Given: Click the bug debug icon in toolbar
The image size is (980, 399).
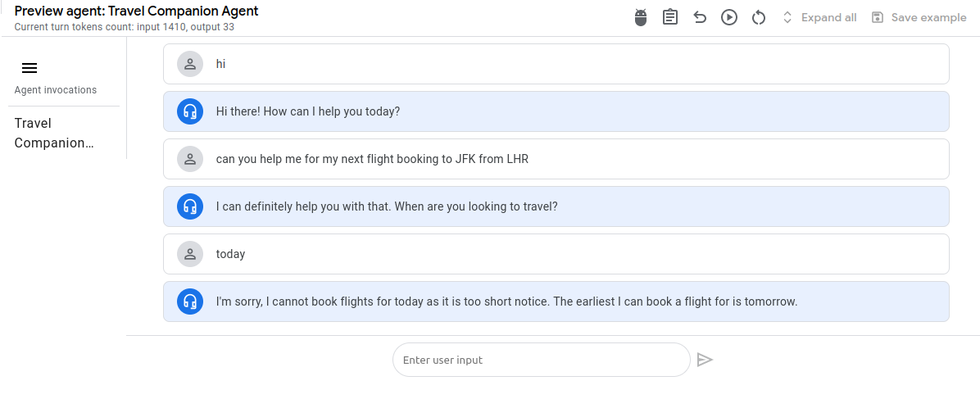Looking at the screenshot, I should [x=641, y=17].
